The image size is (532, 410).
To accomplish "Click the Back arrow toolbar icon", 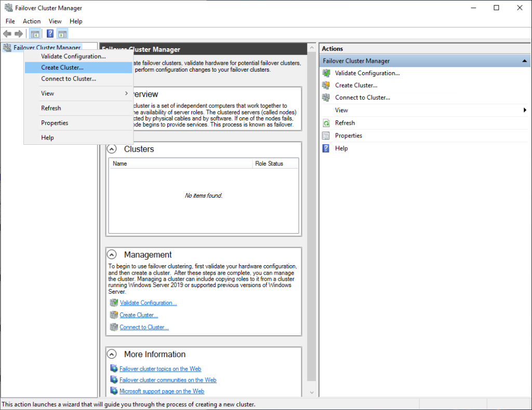I will (x=7, y=34).
